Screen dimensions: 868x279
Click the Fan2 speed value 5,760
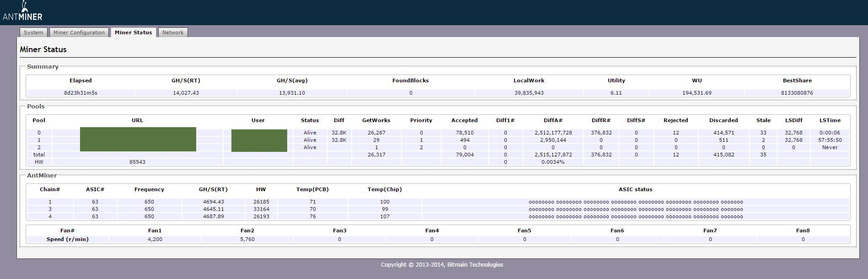(x=247, y=239)
